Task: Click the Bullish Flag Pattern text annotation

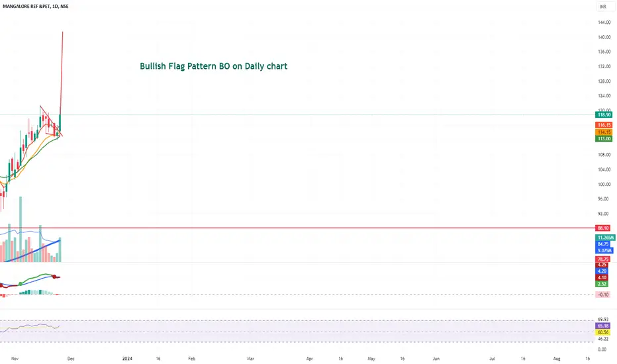Action: click(x=214, y=66)
